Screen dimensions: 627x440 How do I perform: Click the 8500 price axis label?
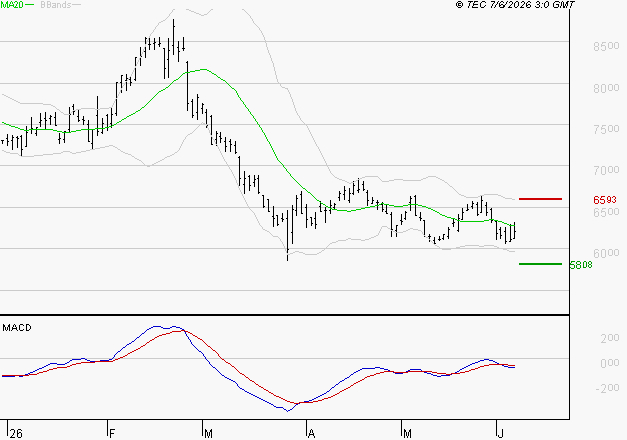pos(606,46)
